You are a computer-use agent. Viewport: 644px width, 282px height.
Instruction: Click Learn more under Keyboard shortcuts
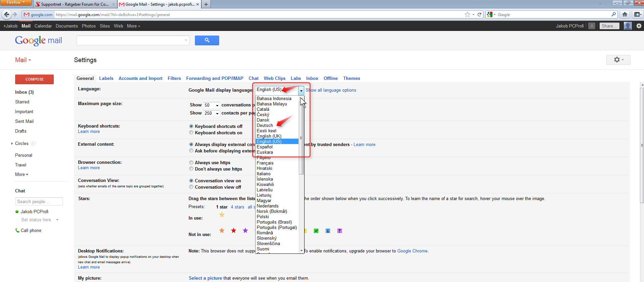coord(89,131)
